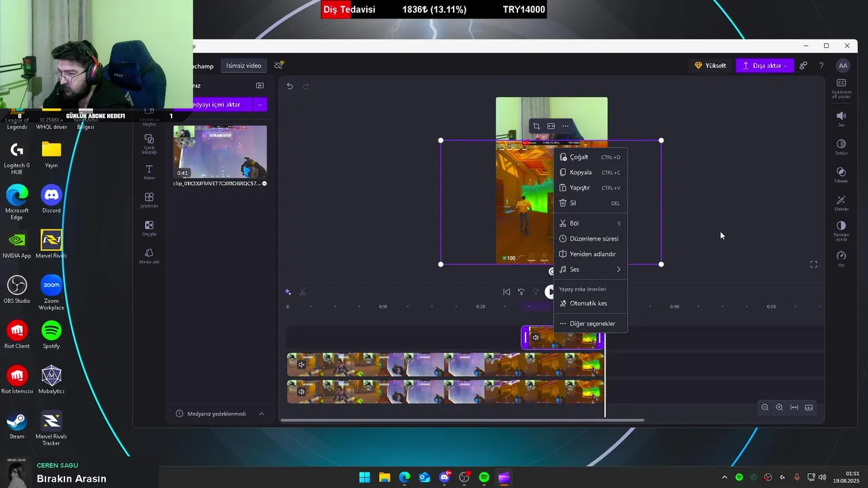Viewport: 868px width, 488px height.
Task: Open the help question mark icon
Action: point(821,66)
